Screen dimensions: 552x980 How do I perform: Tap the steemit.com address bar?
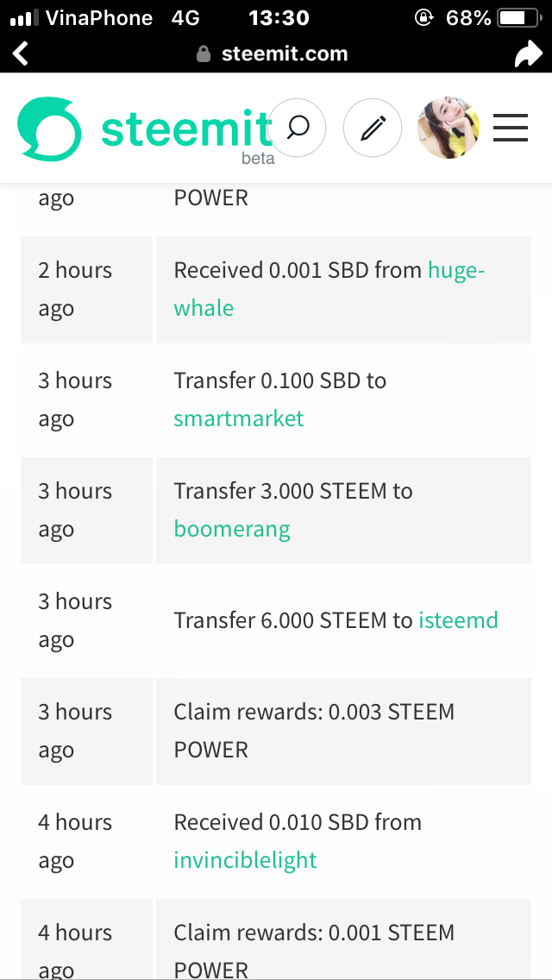(x=273, y=54)
